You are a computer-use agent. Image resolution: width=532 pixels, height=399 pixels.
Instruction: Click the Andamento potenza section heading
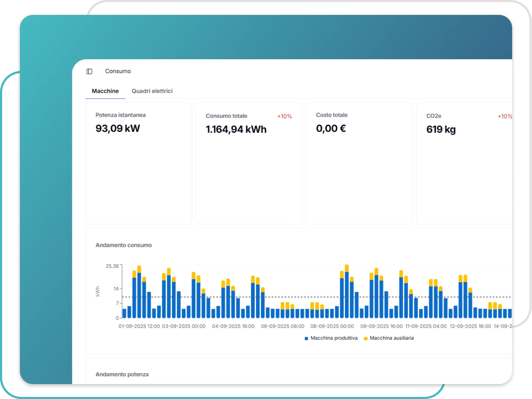click(x=122, y=375)
